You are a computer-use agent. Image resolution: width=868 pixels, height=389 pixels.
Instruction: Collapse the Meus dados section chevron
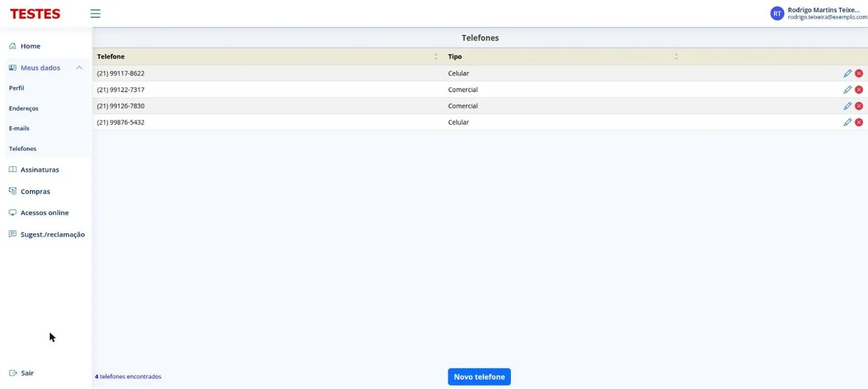click(x=79, y=68)
